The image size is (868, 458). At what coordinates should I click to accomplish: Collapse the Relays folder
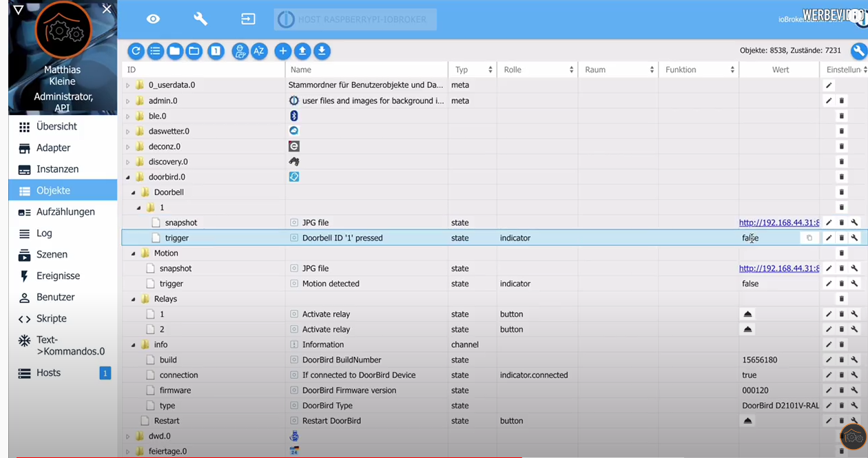[133, 299]
